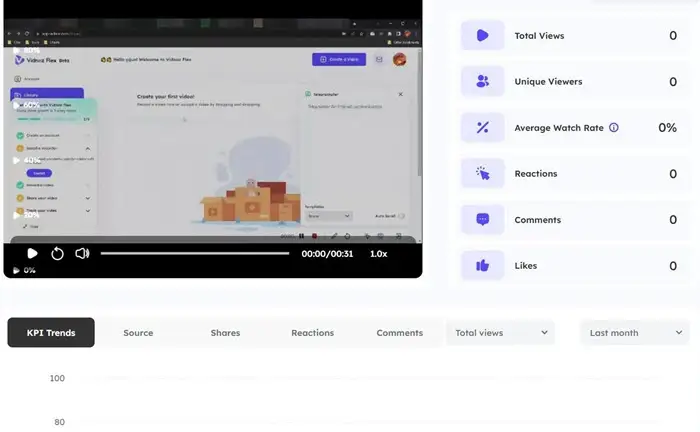Change playback speed from 1.0x
Viewport: 700px width, 432px height.
[378, 254]
